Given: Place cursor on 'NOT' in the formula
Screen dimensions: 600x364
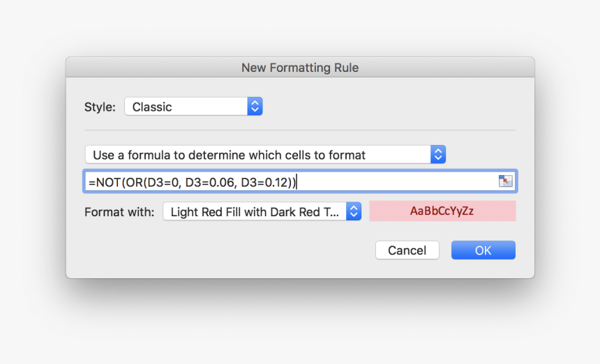Looking at the screenshot, I should click(109, 183).
